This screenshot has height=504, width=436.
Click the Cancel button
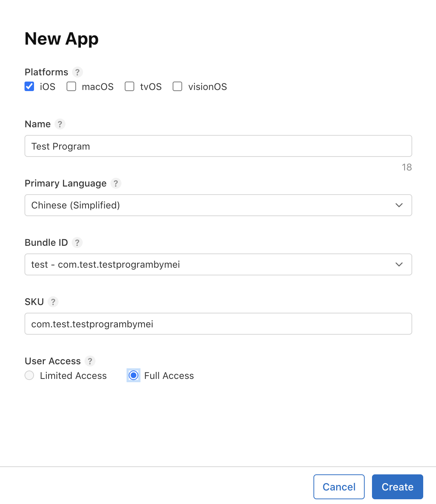[339, 486]
